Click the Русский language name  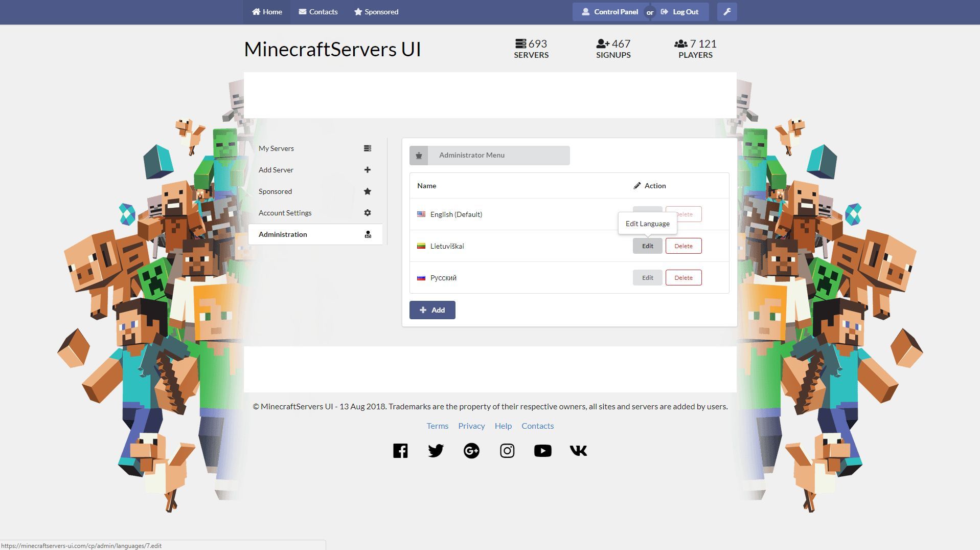443,278
